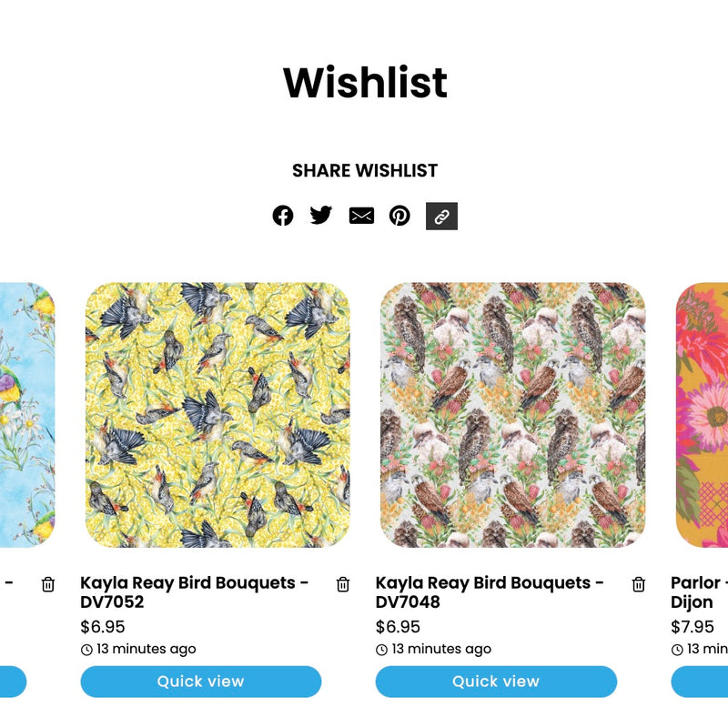Share wishlist on Facebook
The height and width of the screenshot is (728, 728).
tap(283, 216)
